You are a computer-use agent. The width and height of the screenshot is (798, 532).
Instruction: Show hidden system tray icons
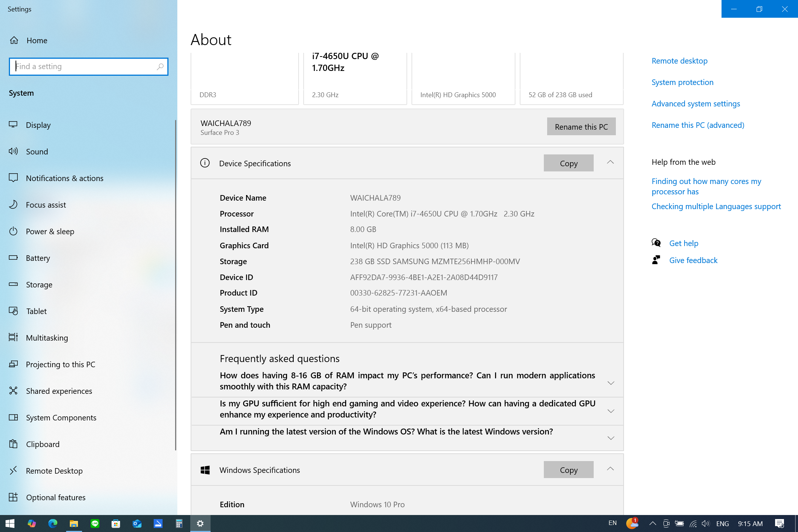point(653,524)
